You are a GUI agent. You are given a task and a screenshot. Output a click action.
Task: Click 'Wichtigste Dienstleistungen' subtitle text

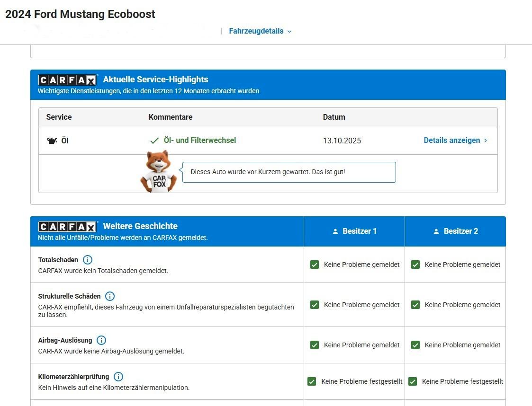tap(149, 91)
